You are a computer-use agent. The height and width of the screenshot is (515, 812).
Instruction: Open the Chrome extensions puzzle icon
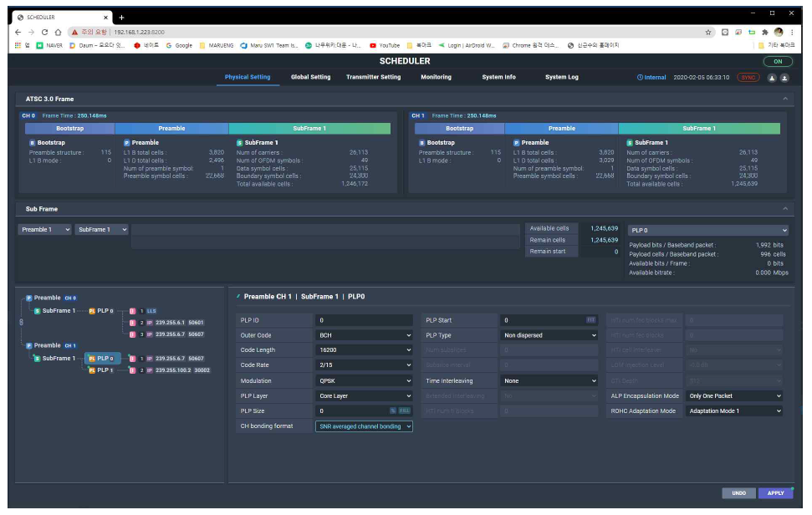(765, 32)
